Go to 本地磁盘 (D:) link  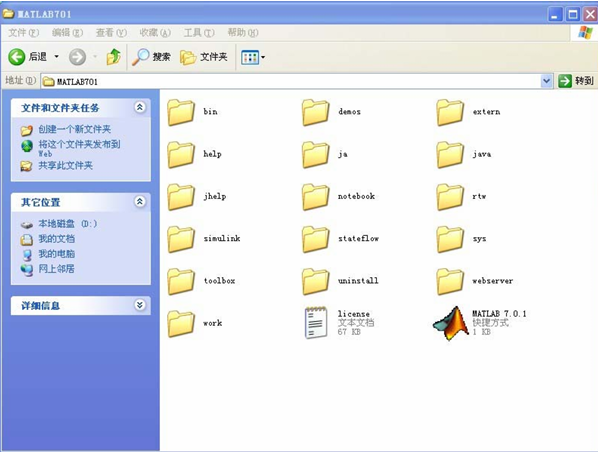click(68, 224)
